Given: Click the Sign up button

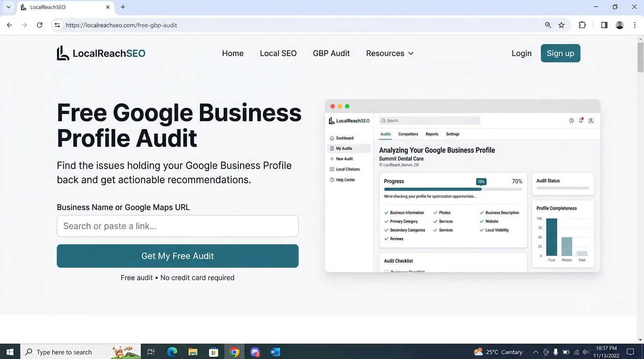Looking at the screenshot, I should (560, 53).
